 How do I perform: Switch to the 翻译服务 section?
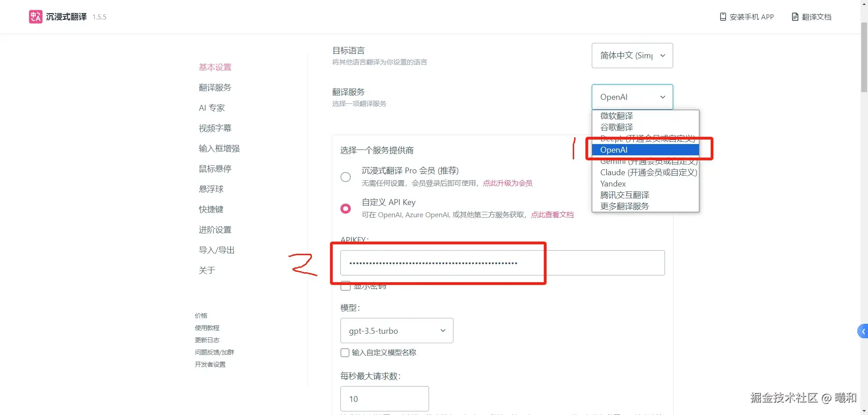coord(215,87)
